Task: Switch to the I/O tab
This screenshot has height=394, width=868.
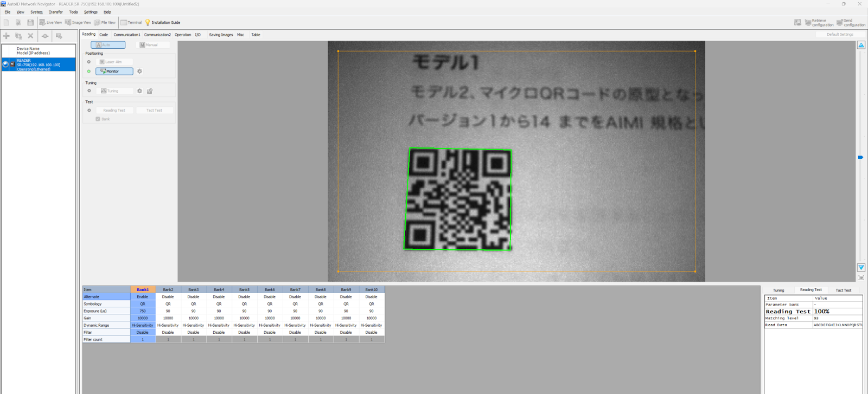Action: (x=198, y=35)
